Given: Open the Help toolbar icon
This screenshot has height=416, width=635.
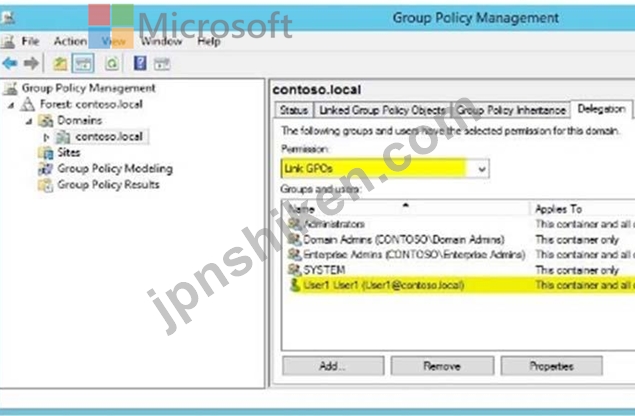Looking at the screenshot, I should [140, 63].
